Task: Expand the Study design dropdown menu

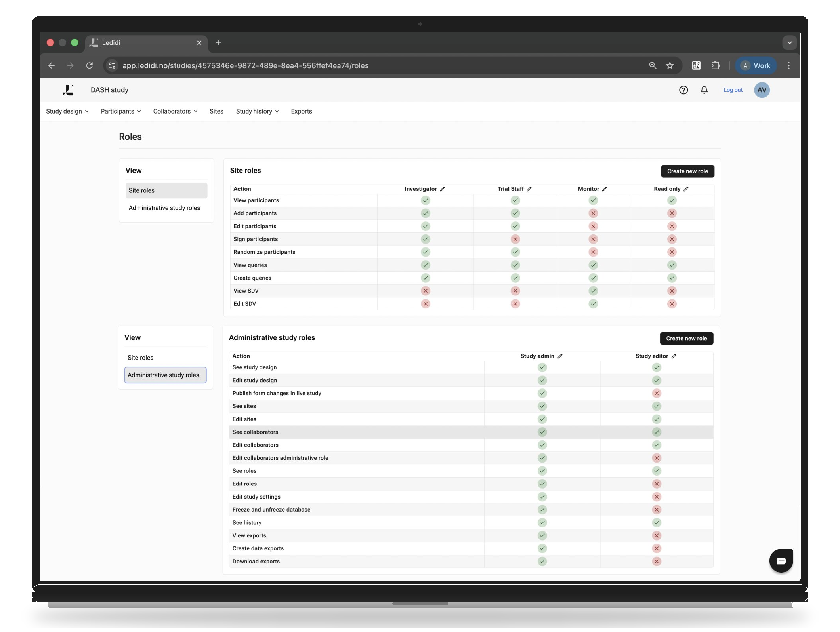Action: coord(67,112)
